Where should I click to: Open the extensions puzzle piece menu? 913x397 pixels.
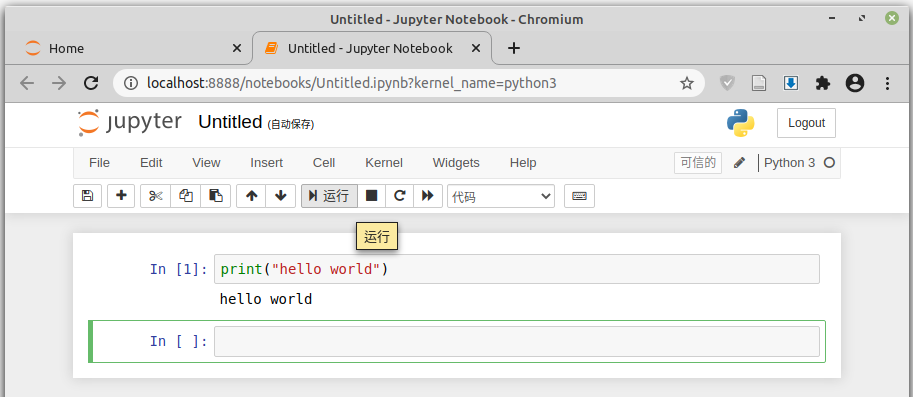[x=823, y=83]
